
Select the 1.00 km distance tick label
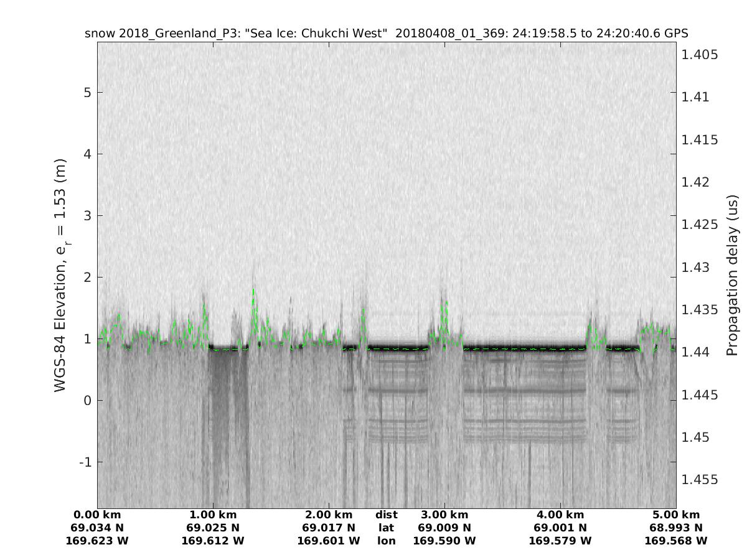213,515
